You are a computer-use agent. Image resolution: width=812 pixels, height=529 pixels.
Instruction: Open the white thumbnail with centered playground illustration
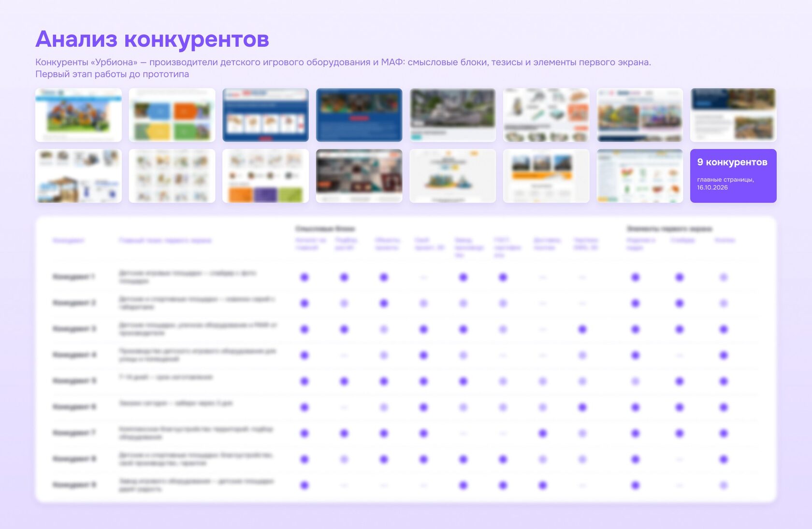click(452, 176)
